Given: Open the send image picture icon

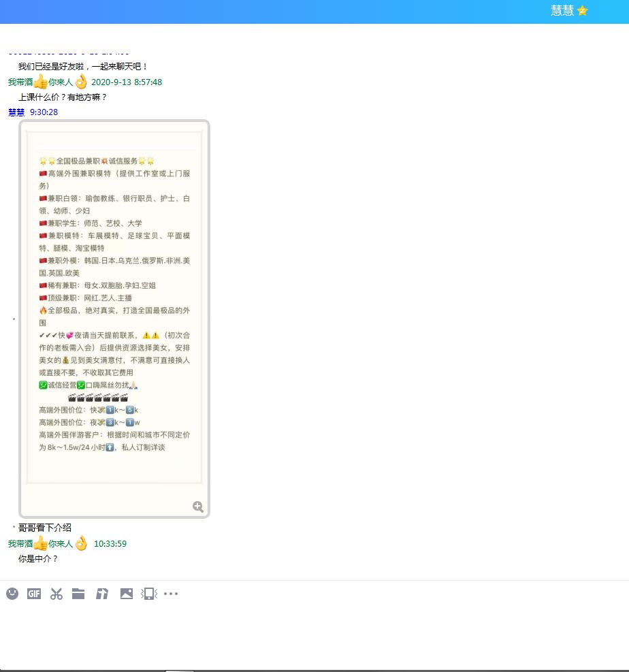Looking at the screenshot, I should click(126, 593).
